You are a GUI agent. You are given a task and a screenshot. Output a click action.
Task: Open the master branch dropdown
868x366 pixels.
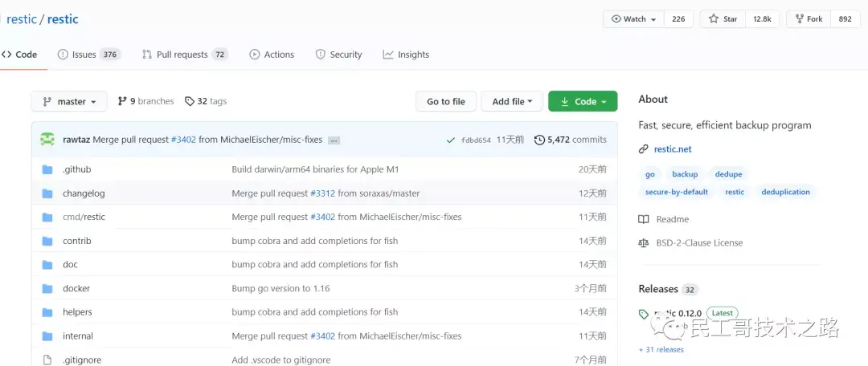pos(69,102)
